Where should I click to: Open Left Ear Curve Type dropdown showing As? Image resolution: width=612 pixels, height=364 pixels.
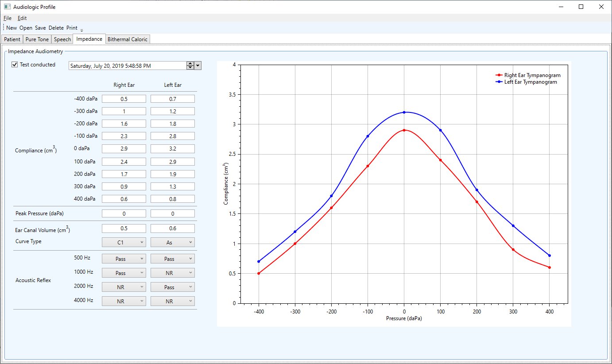(173, 242)
